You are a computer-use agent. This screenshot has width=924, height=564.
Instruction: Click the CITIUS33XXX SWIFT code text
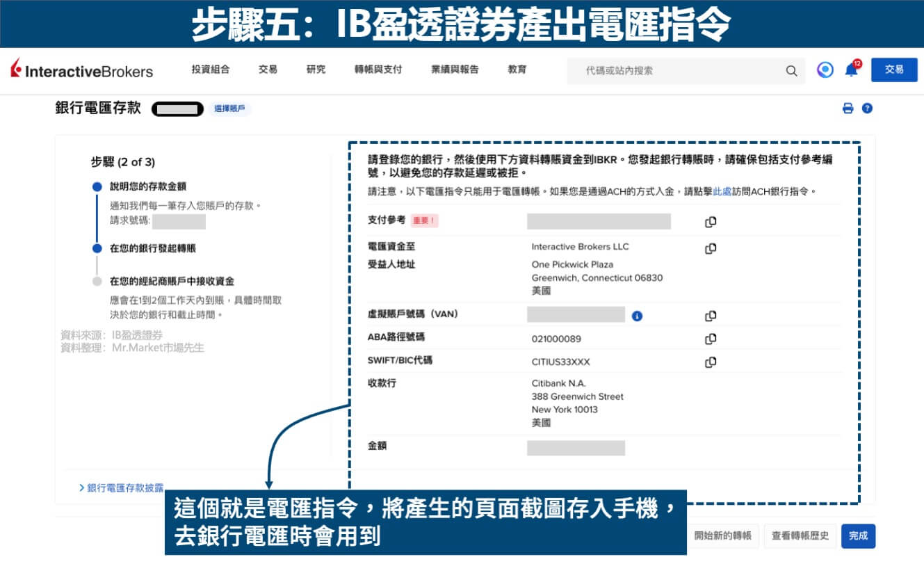560,362
